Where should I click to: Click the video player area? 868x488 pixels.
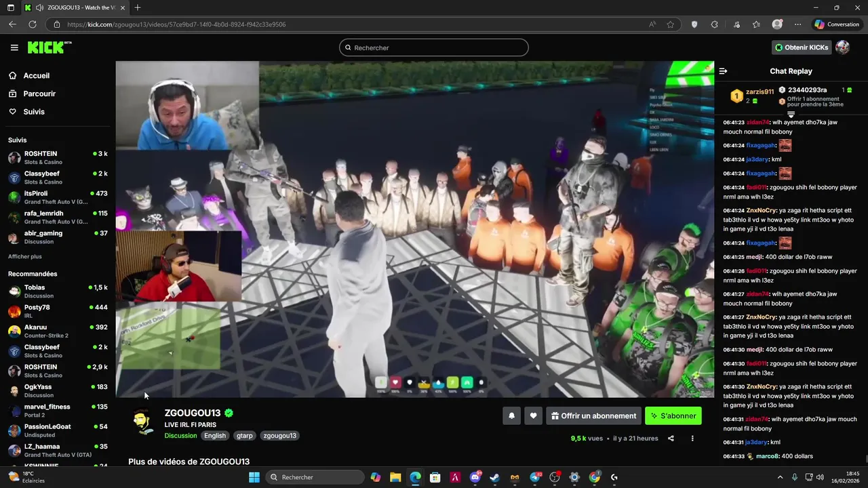(414, 229)
